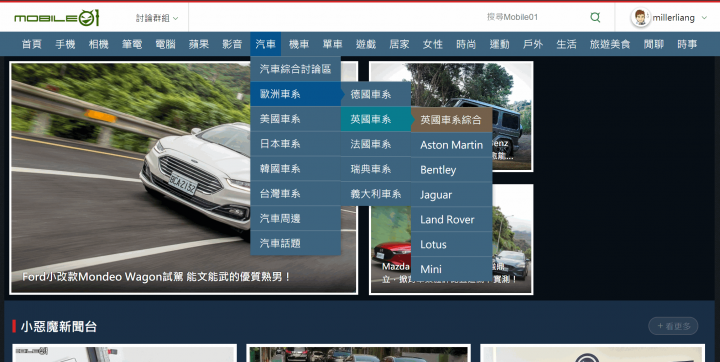Select the 汽車周邊 menu entry
The image size is (720, 362).
click(x=295, y=218)
